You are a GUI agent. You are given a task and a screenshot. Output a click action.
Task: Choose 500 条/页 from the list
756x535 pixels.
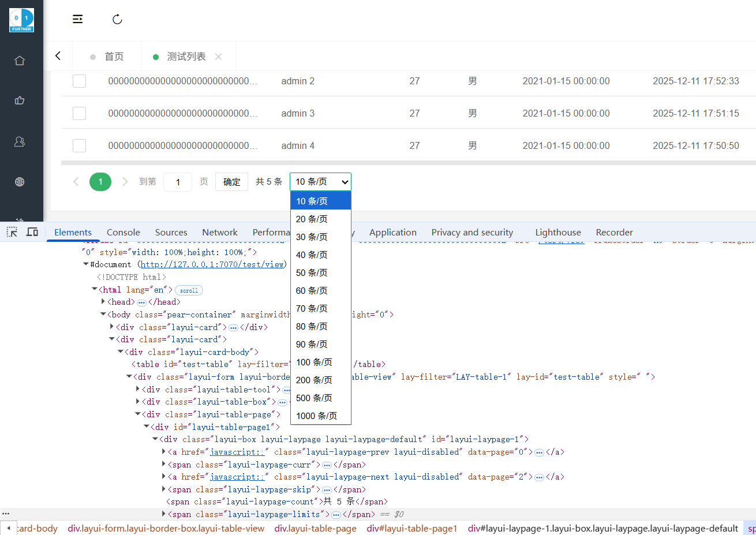pos(320,398)
